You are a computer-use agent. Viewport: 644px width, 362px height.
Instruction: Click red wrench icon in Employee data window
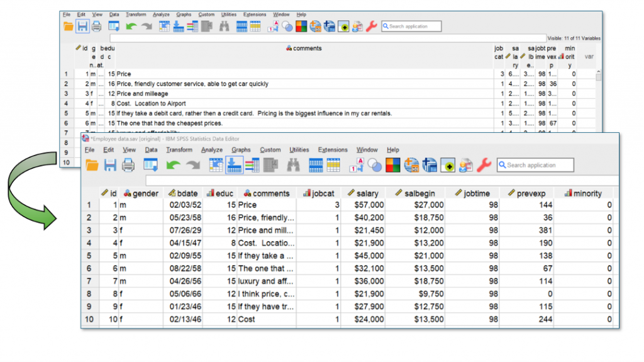pos(484,165)
